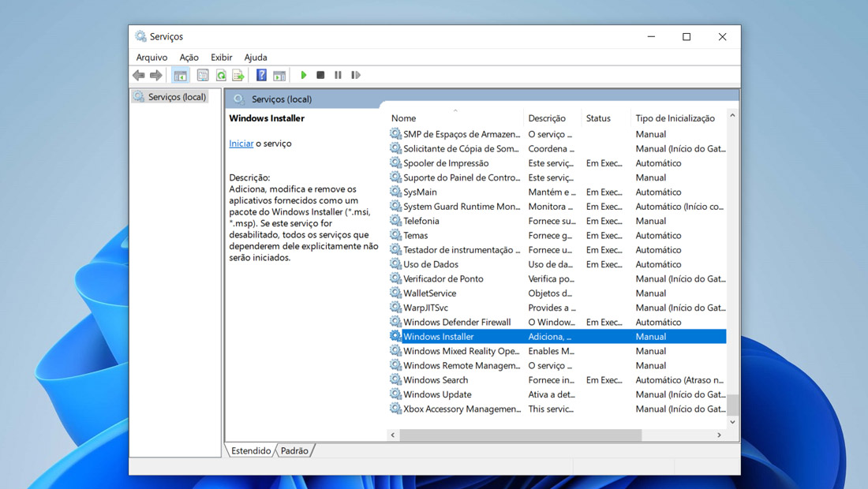Click the gear icon beside Windows Search

[395, 379]
